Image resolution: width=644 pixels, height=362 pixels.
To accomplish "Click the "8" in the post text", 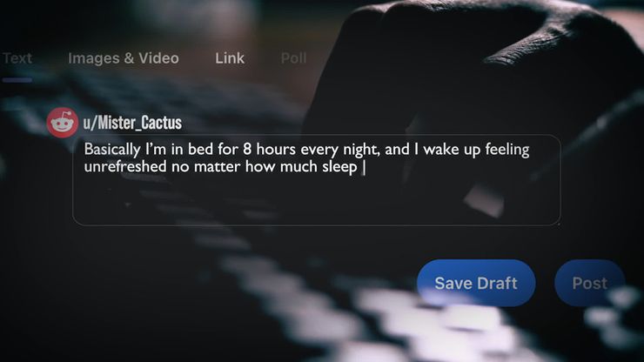I will pos(247,149).
